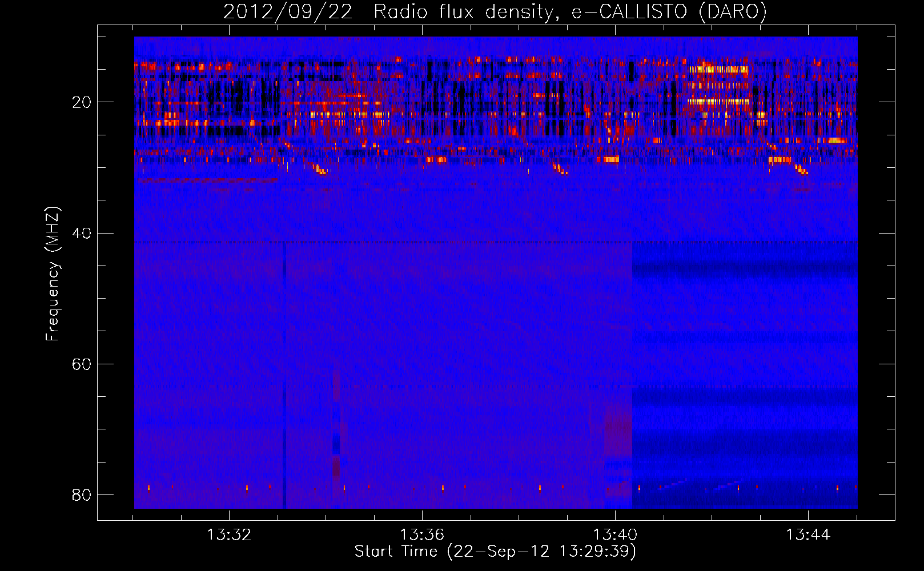Click the "Start Time (22-Sep-12 13:29:39)" axis label

(495, 552)
